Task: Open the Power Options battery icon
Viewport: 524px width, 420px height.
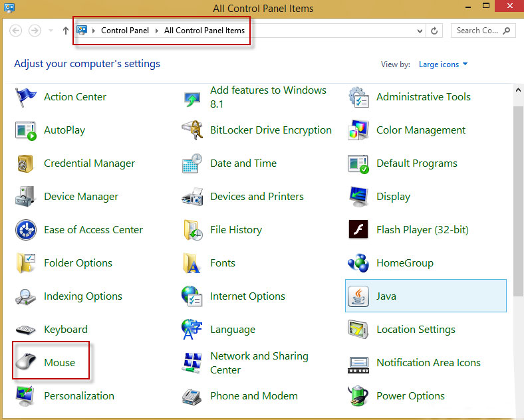Action: pos(358,395)
